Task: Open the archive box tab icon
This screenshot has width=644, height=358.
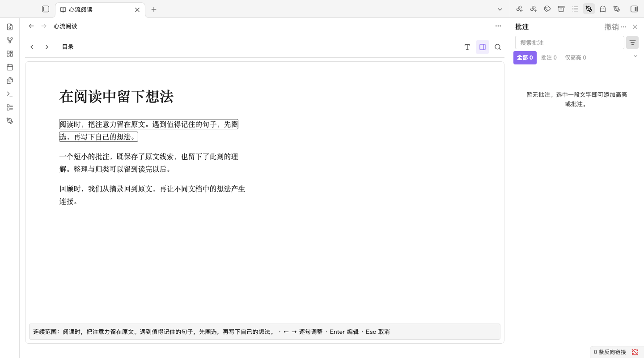Action: click(561, 9)
